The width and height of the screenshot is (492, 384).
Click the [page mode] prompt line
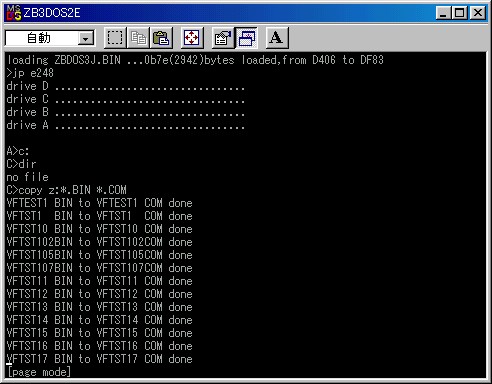pos(39,372)
